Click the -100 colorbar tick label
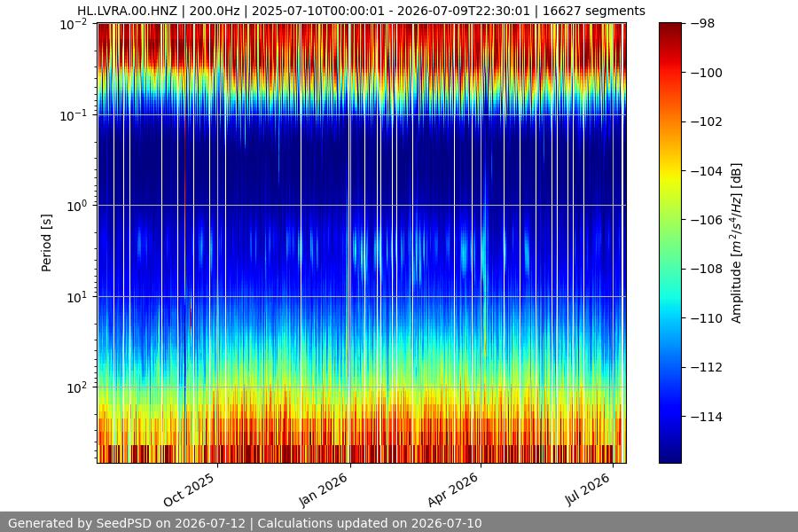 tap(707, 73)
